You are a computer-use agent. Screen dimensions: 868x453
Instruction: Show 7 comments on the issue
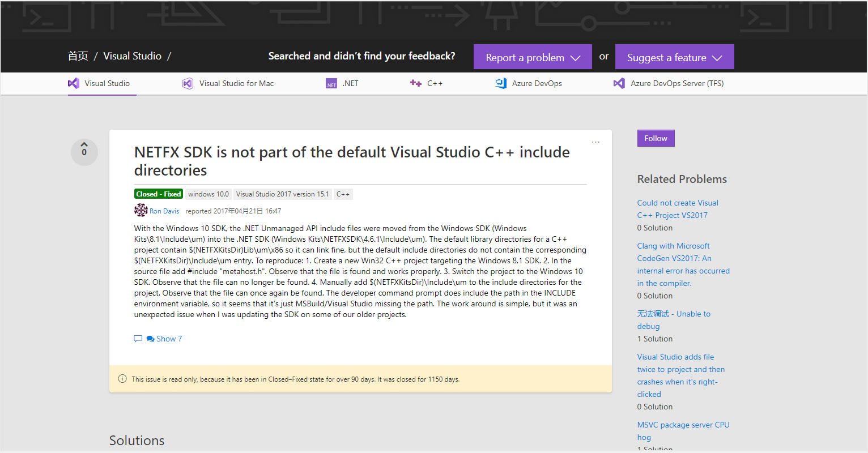[x=169, y=339]
